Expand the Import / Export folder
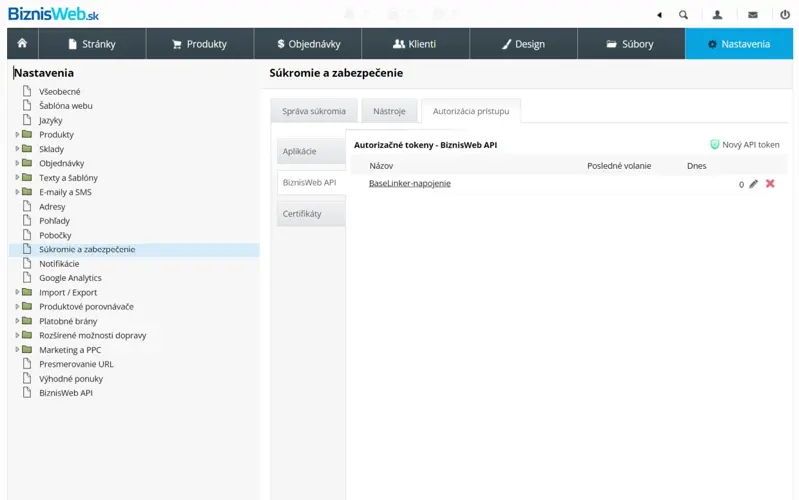799x500 pixels. (17, 292)
